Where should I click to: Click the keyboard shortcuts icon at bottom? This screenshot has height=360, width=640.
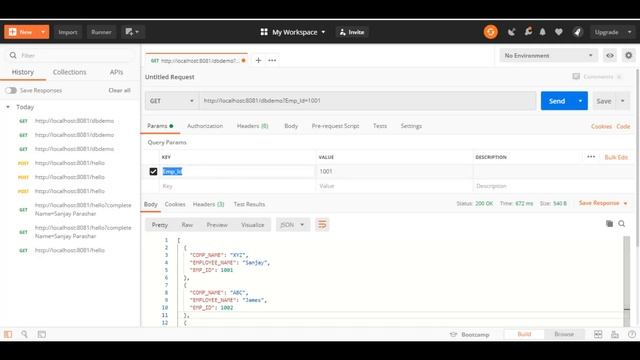pyautogui.click(x=615, y=334)
